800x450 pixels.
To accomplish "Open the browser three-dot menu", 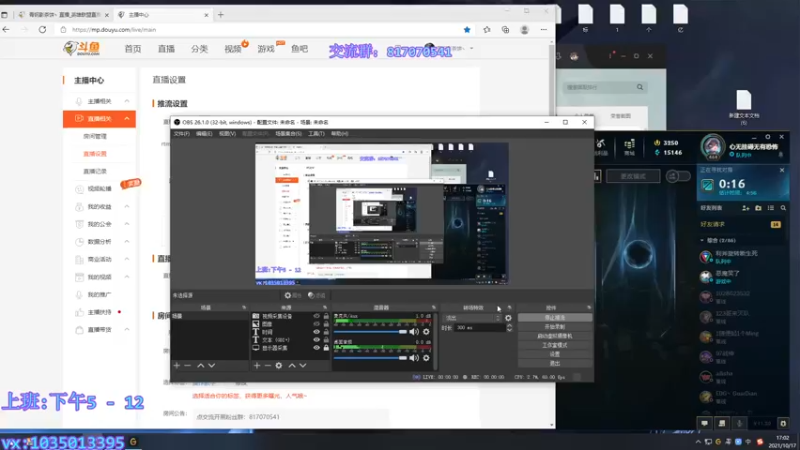I will [x=543, y=30].
